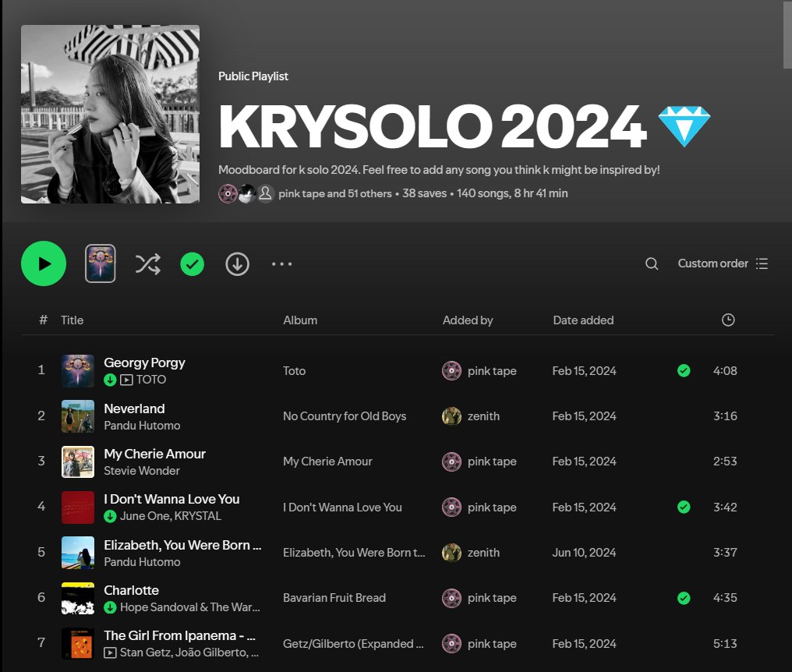Select I Don't Wanna Love You track title
792x672 pixels.
[171, 499]
